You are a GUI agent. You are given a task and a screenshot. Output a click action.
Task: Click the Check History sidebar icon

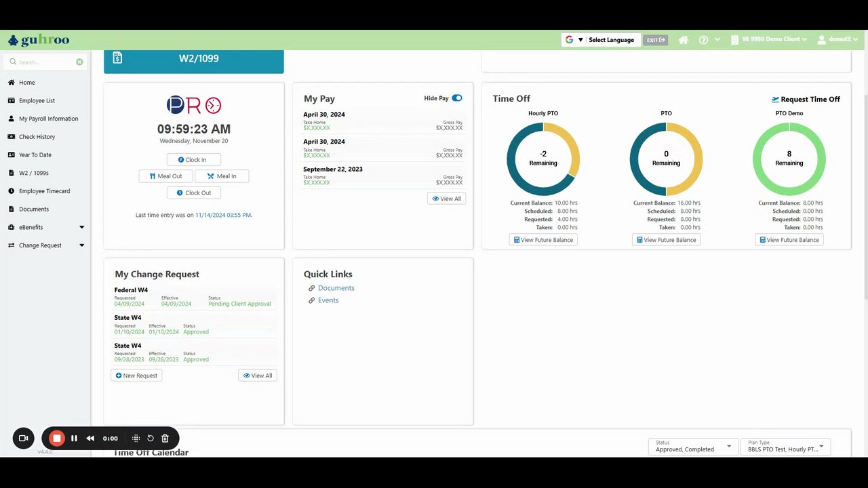pyautogui.click(x=12, y=137)
